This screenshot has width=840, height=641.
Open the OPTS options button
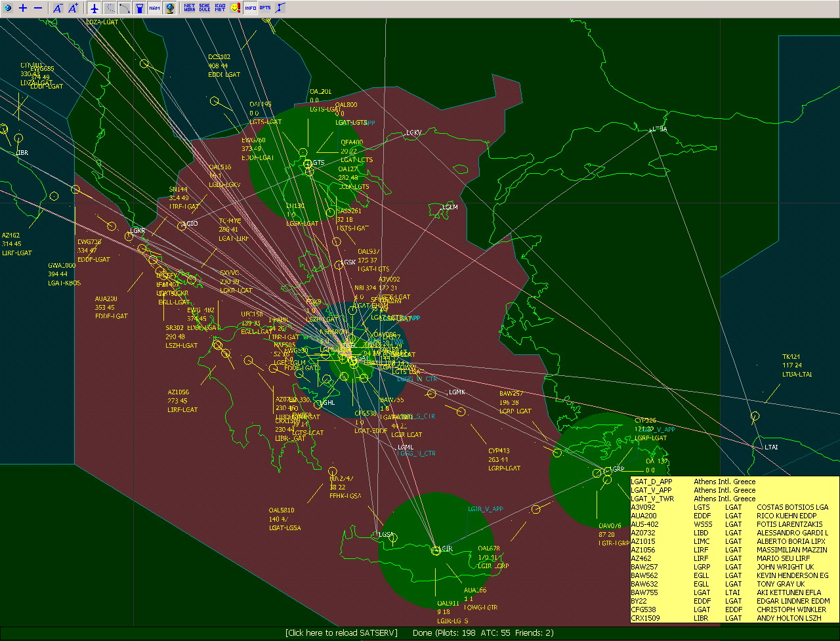265,9
